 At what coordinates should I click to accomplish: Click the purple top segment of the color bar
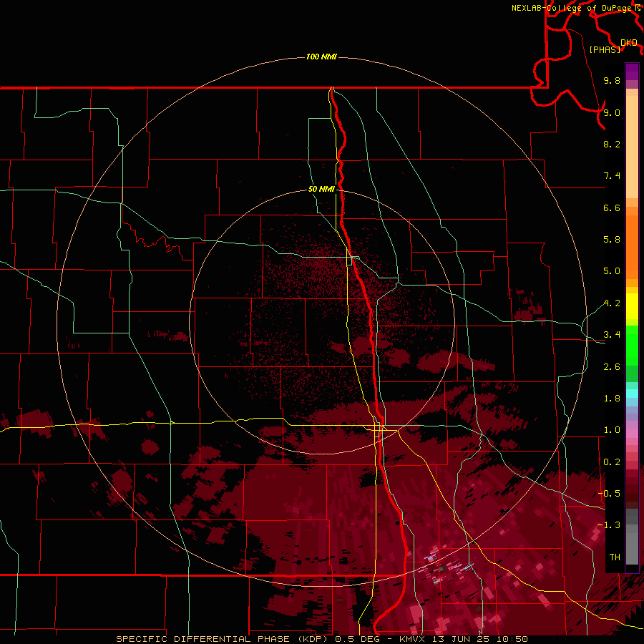coord(632,72)
